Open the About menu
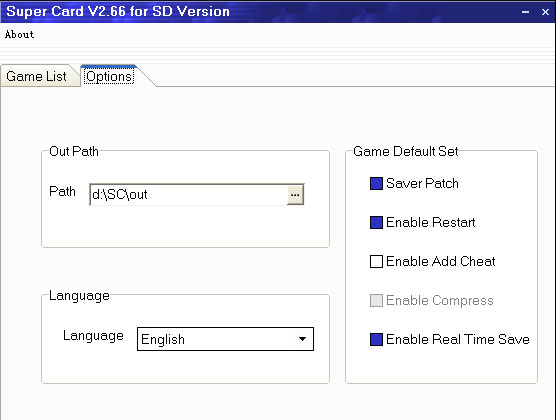This screenshot has width=556, height=420. click(x=20, y=34)
